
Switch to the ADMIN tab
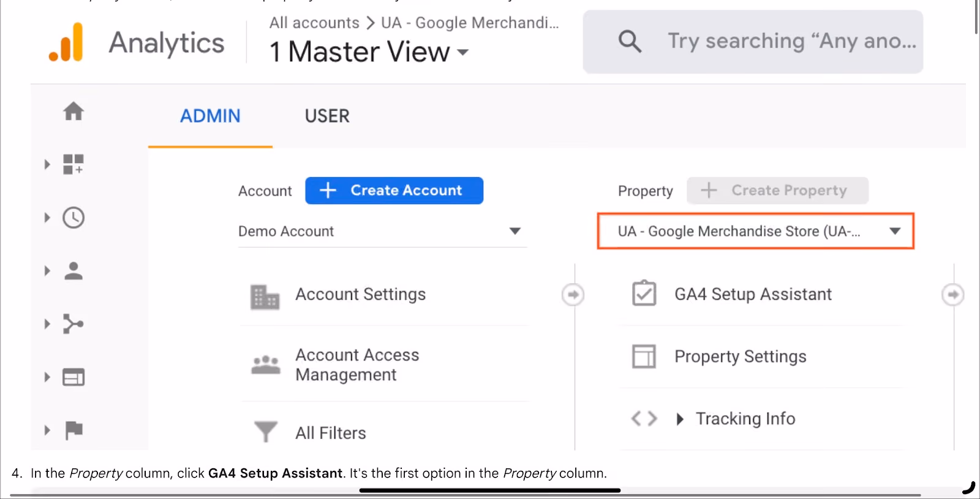point(210,116)
